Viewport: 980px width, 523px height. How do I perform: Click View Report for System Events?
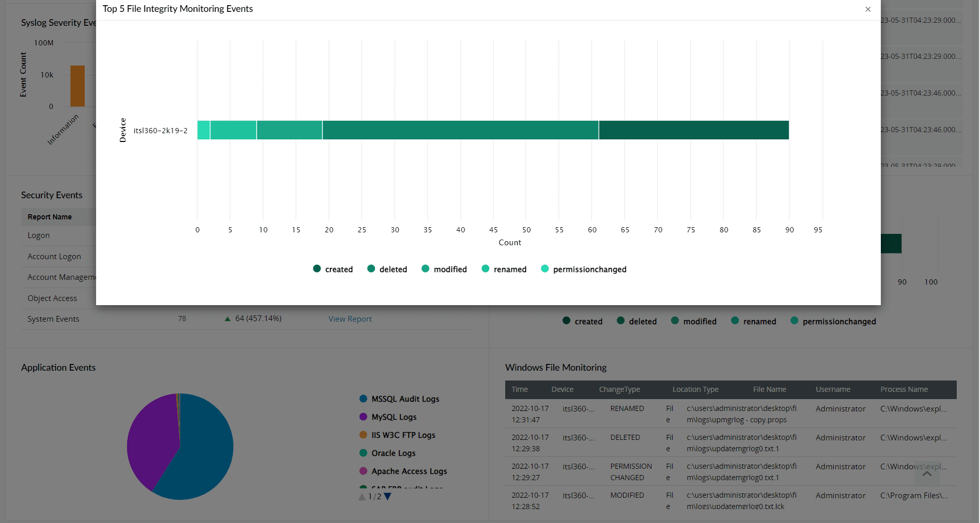[x=350, y=319]
